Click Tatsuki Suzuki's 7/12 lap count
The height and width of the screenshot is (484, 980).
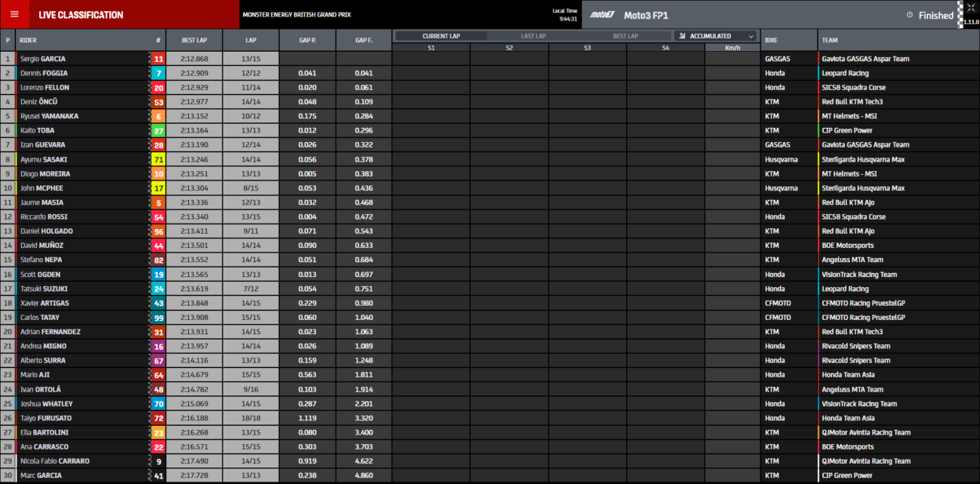[251, 289]
